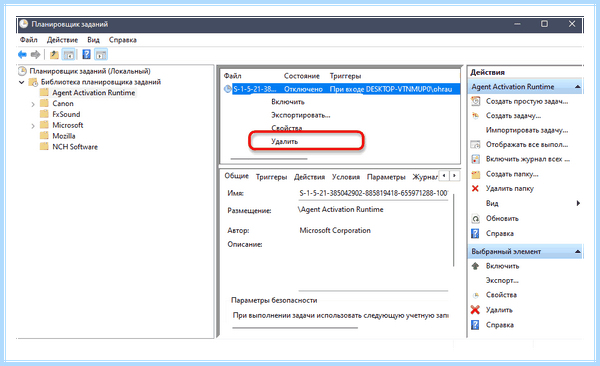Click the Состояние column header
Image resolution: width=600 pixels, height=366 pixels.
302,76
